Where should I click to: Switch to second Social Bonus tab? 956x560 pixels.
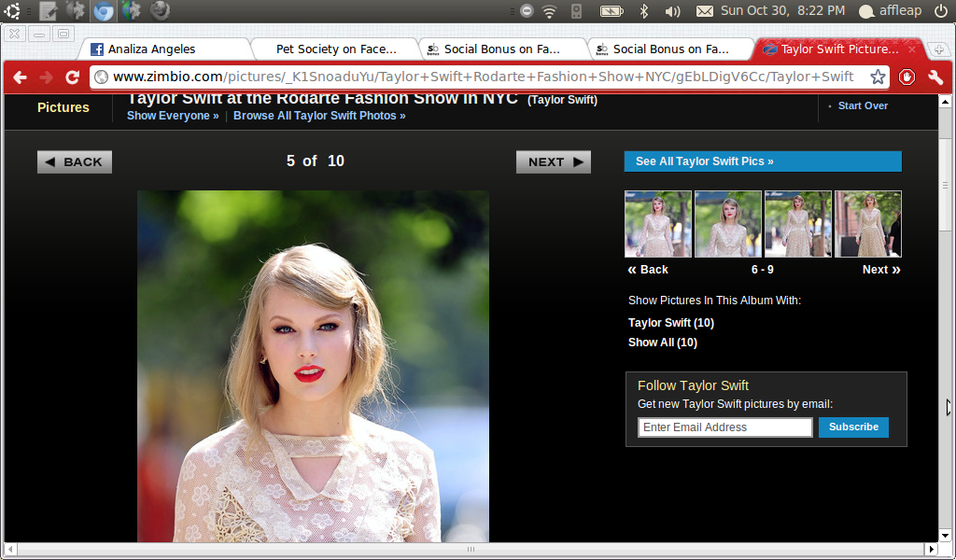point(670,49)
